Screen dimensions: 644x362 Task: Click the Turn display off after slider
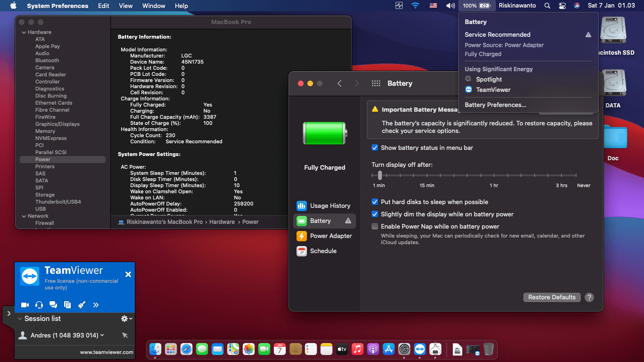pyautogui.click(x=380, y=175)
